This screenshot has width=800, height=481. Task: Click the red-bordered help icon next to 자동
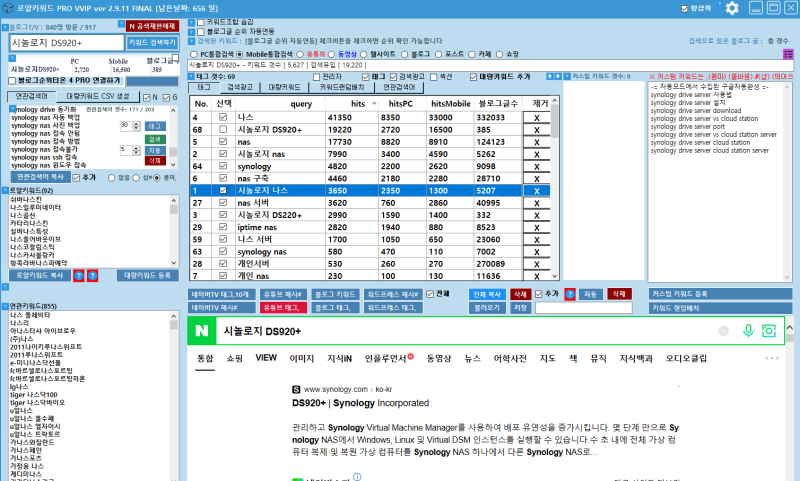click(570, 294)
